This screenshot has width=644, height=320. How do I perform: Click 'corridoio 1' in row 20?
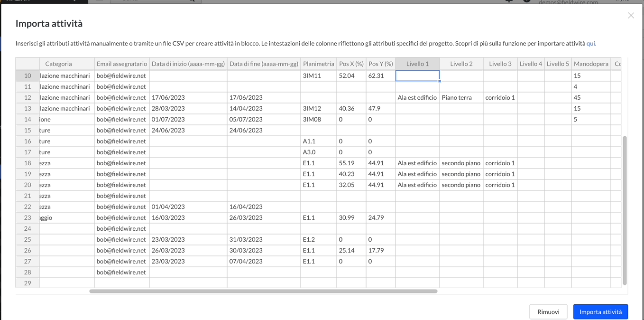pyautogui.click(x=500, y=185)
